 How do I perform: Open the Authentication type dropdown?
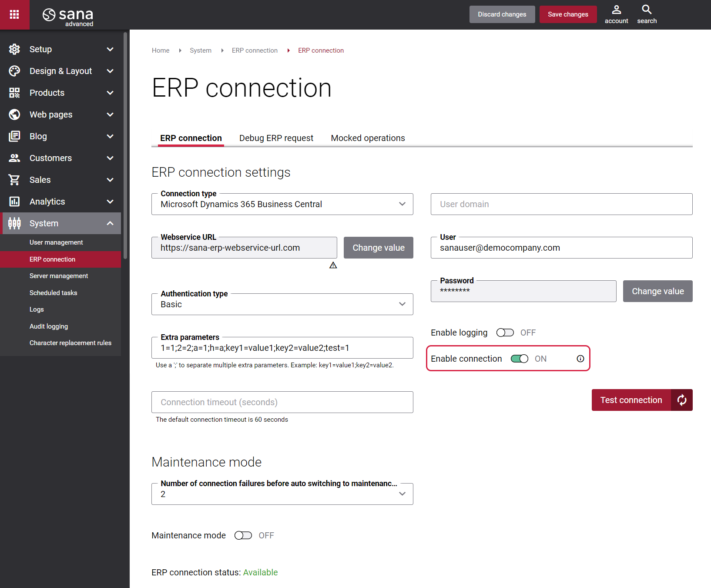pos(282,304)
